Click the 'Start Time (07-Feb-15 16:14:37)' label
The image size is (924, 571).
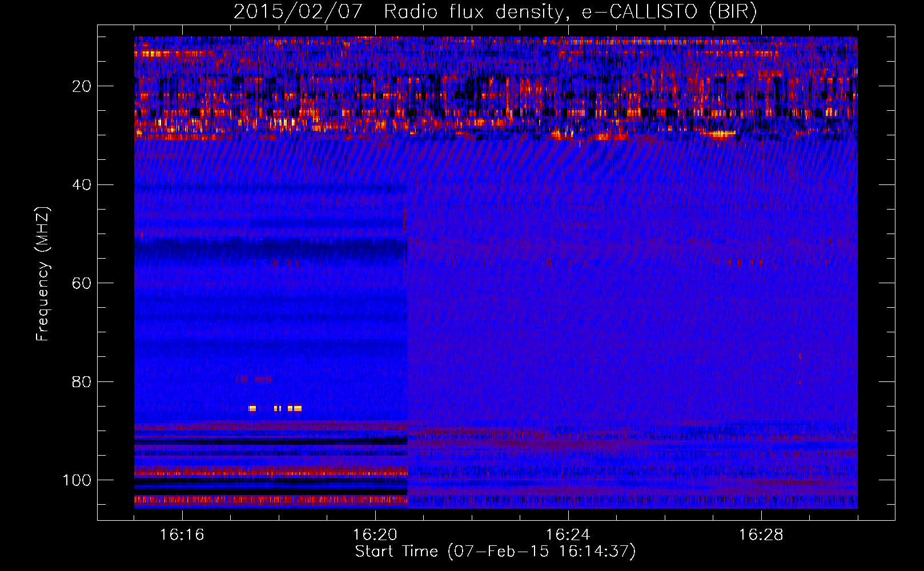(495, 552)
